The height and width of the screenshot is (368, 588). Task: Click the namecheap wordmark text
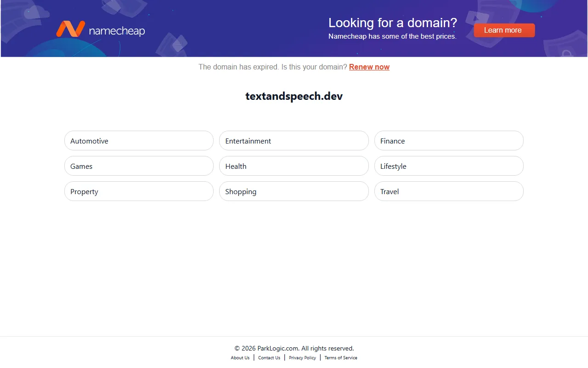pyautogui.click(x=117, y=31)
